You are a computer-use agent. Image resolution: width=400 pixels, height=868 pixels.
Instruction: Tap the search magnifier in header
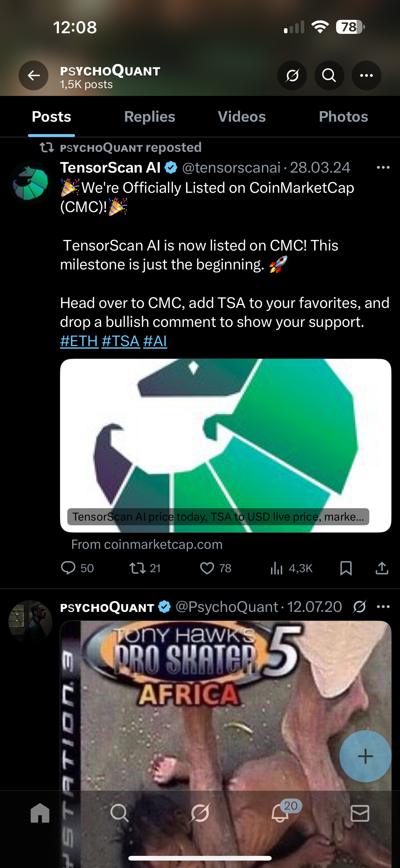329,75
